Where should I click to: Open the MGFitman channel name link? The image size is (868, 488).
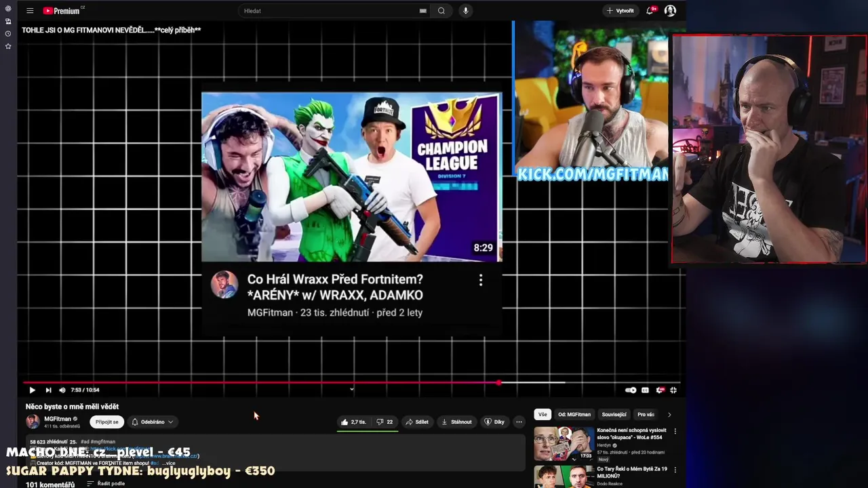pos(58,419)
